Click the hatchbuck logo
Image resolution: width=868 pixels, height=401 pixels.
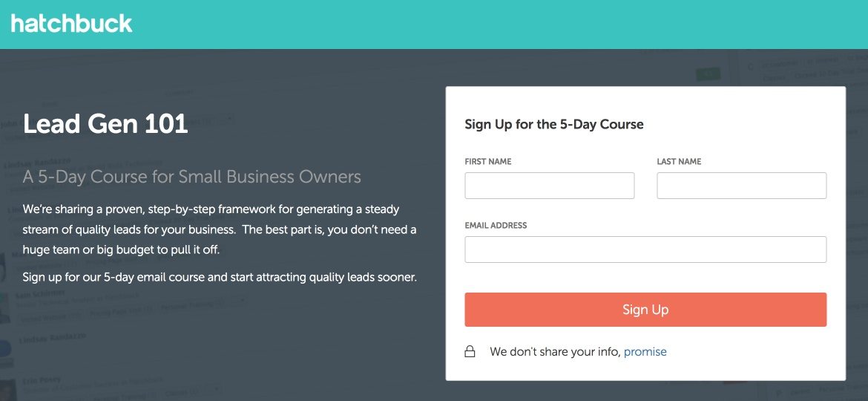point(71,24)
